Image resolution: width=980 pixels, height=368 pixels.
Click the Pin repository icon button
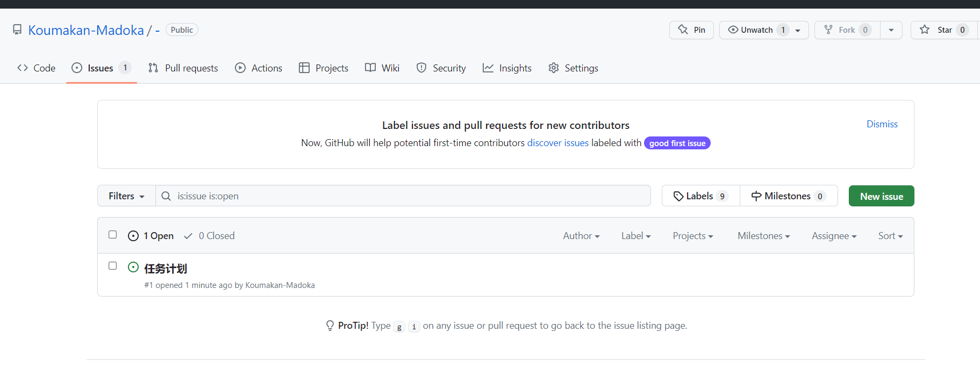(x=683, y=30)
